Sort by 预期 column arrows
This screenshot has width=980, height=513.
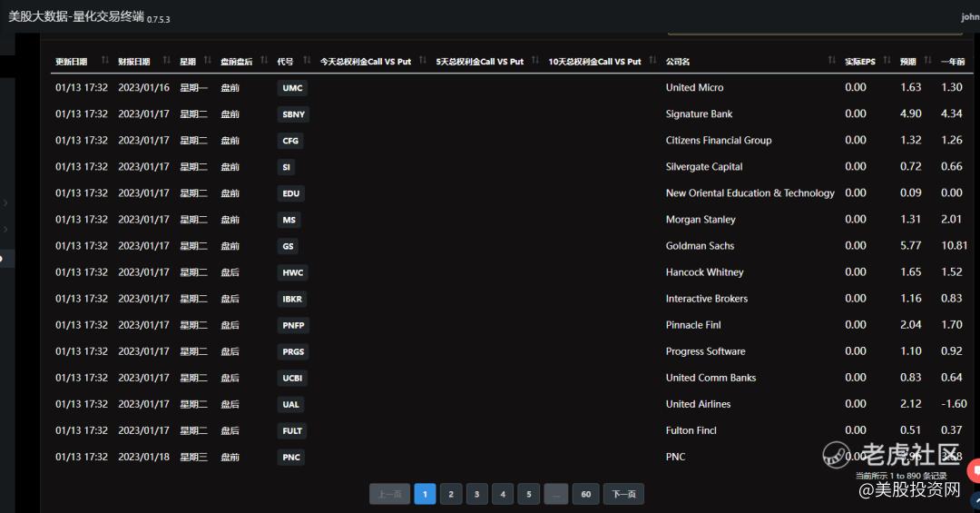[x=927, y=60]
